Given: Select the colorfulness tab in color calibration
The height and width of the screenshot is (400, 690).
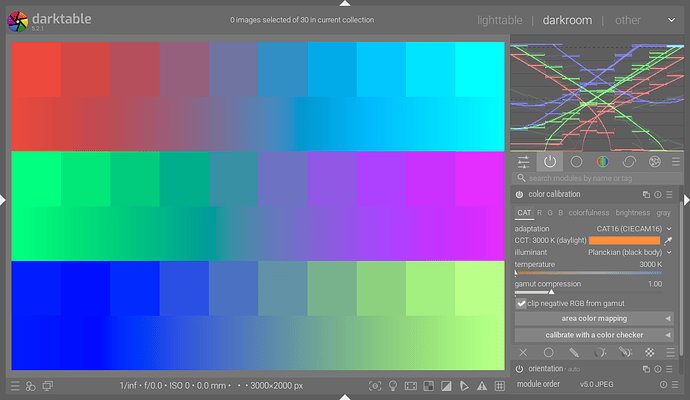Looking at the screenshot, I should [589, 213].
